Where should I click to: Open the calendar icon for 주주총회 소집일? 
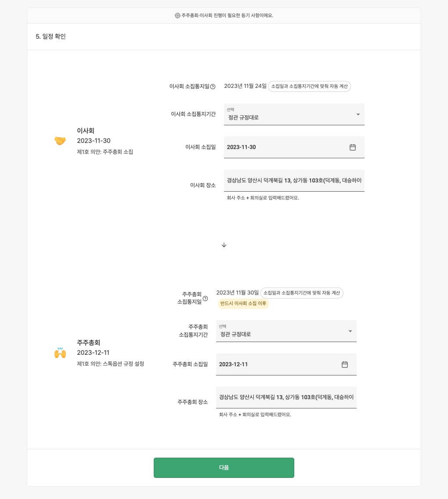click(x=345, y=364)
